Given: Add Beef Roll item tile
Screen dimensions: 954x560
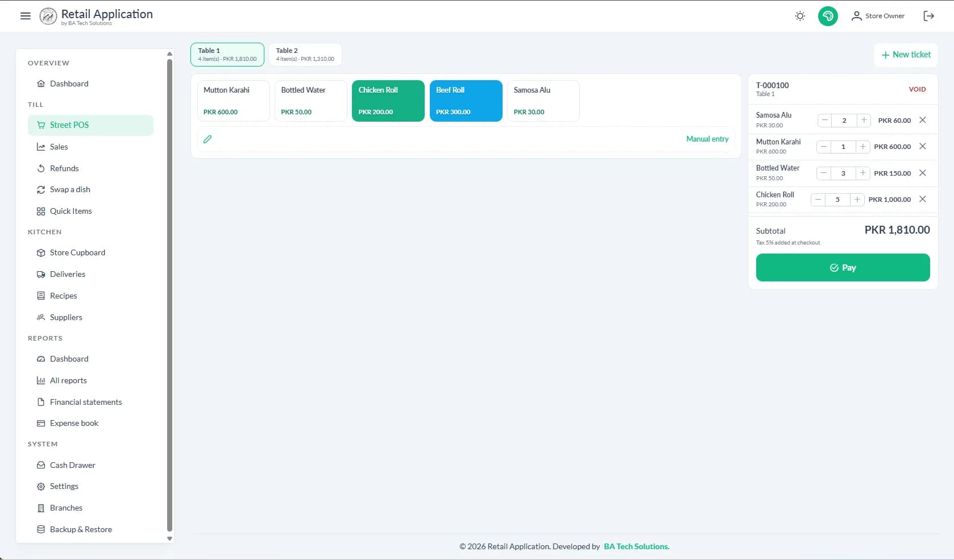Looking at the screenshot, I should [466, 101].
